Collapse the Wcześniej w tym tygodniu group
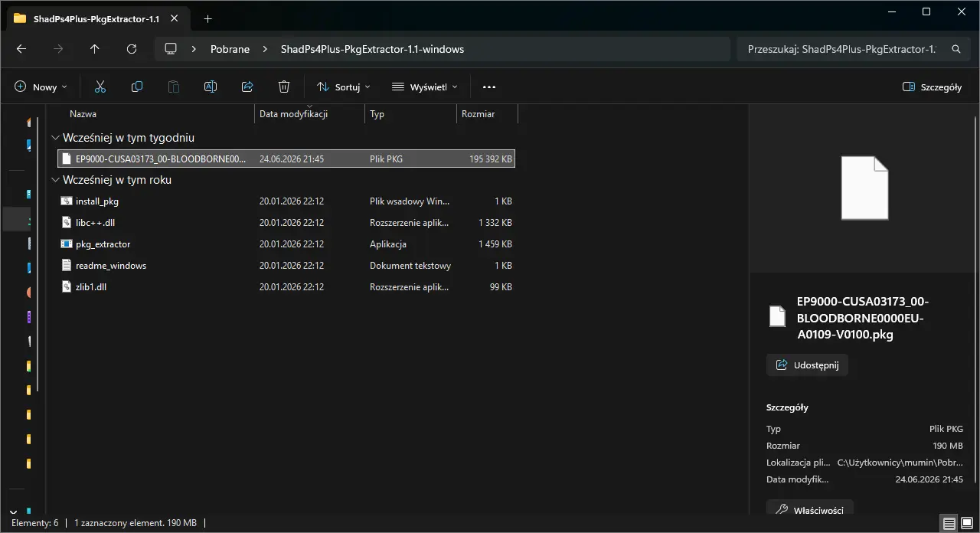 [55, 139]
